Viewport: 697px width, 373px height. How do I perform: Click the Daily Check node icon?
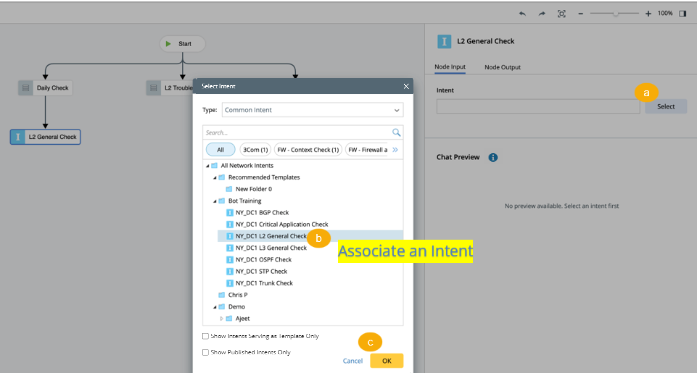click(x=25, y=88)
